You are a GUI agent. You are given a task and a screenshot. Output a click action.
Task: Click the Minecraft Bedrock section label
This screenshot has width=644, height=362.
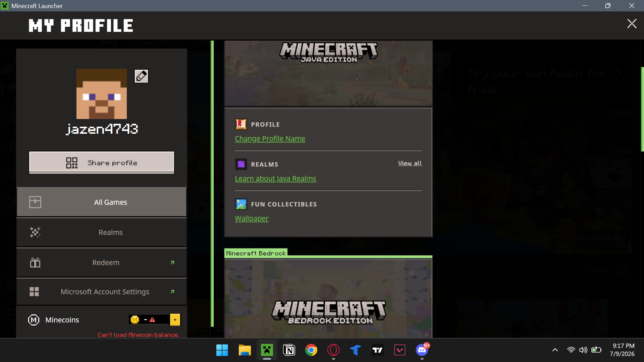tap(256, 253)
